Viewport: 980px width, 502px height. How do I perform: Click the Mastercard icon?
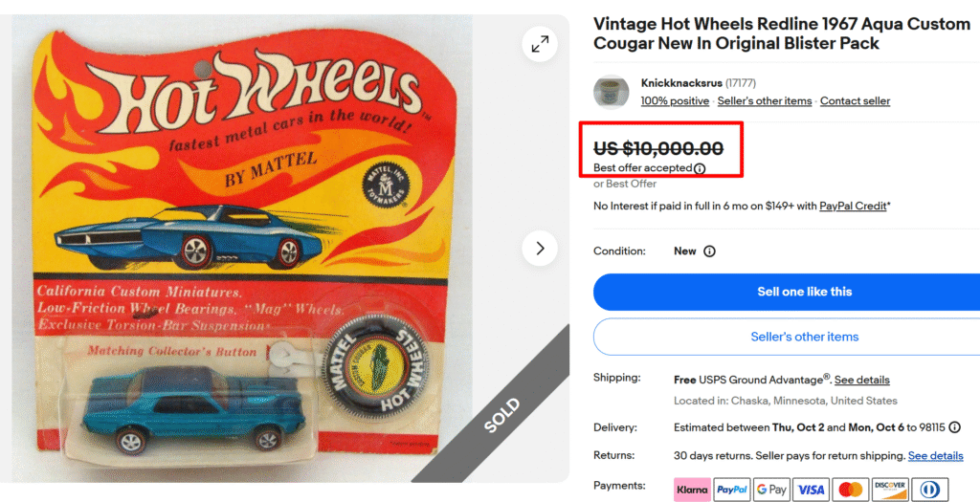(x=850, y=490)
